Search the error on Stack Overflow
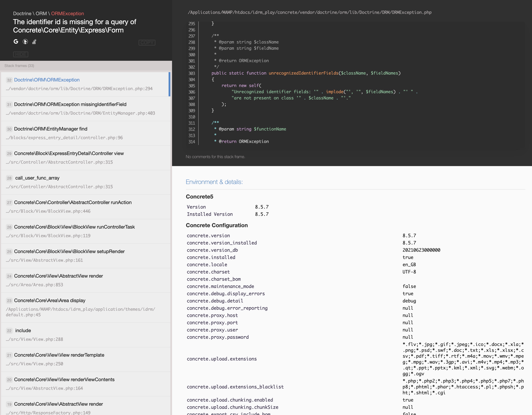This screenshot has height=415, width=532. (34, 42)
